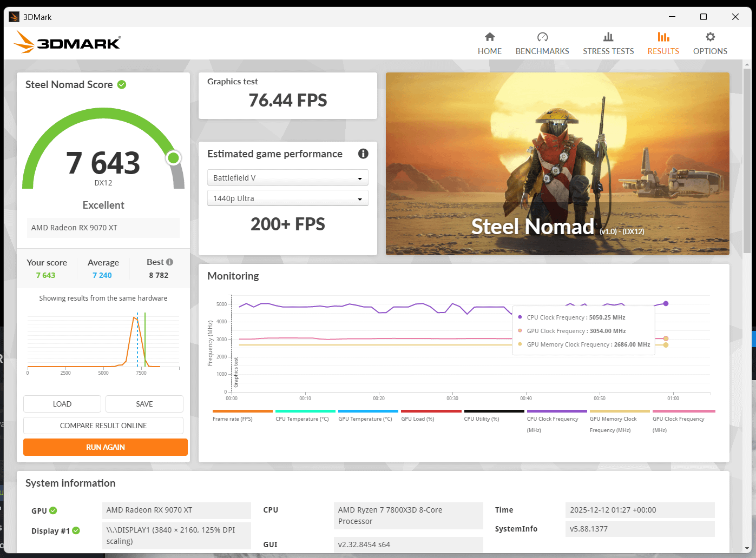The height and width of the screenshot is (558, 756).
Task: Open the Options gear icon
Action: coord(710,37)
